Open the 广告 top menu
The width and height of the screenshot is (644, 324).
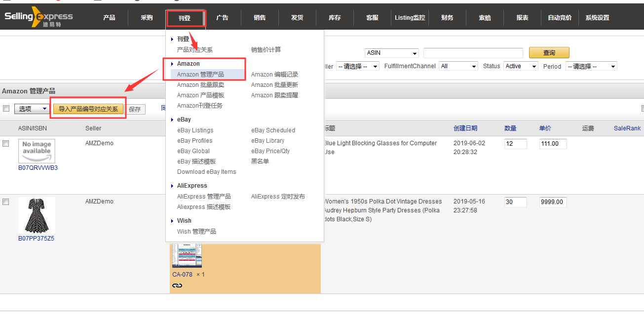pyautogui.click(x=222, y=18)
